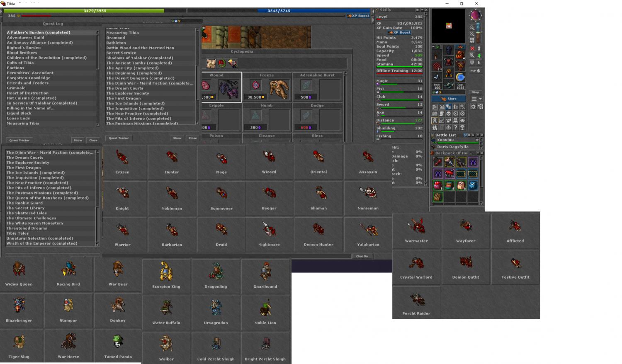Toggle the PvP mode button

[x=475, y=71]
